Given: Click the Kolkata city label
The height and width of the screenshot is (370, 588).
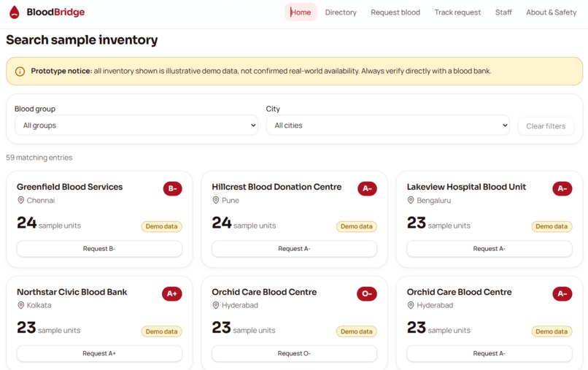Looking at the screenshot, I should pos(39,306).
